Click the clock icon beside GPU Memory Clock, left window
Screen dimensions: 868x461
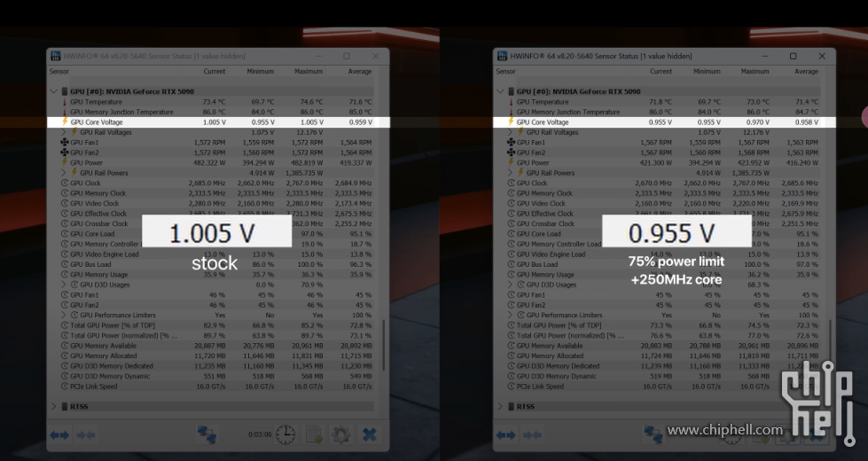pos(64,193)
